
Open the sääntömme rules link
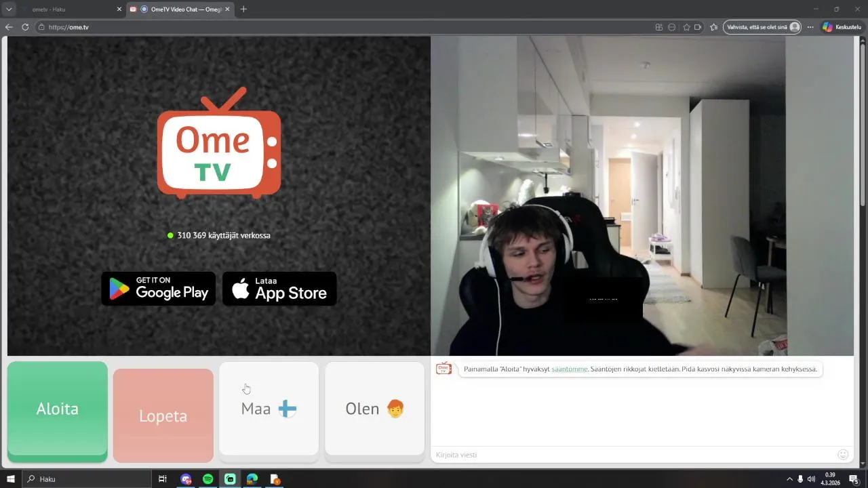click(x=570, y=369)
